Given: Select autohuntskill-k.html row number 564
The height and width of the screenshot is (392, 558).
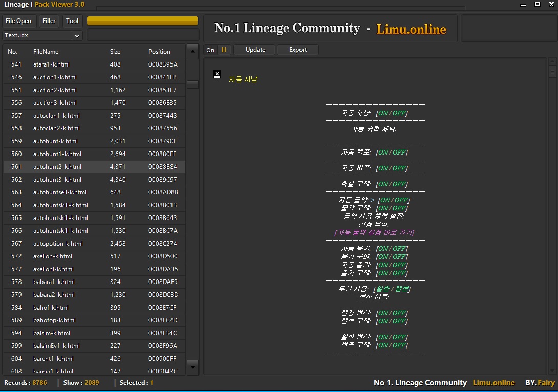Looking at the screenshot, I should [x=94, y=205].
